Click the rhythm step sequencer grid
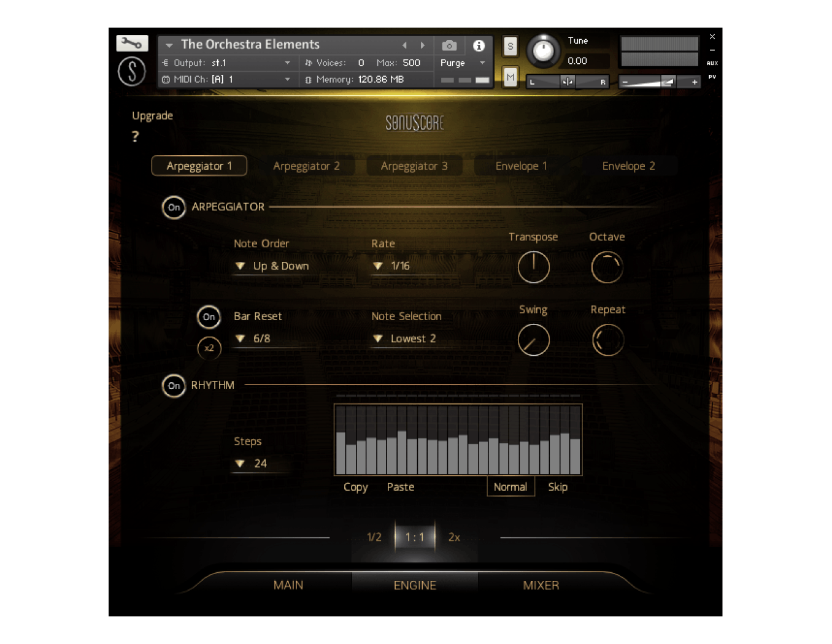The width and height of the screenshot is (832, 644). (458, 440)
